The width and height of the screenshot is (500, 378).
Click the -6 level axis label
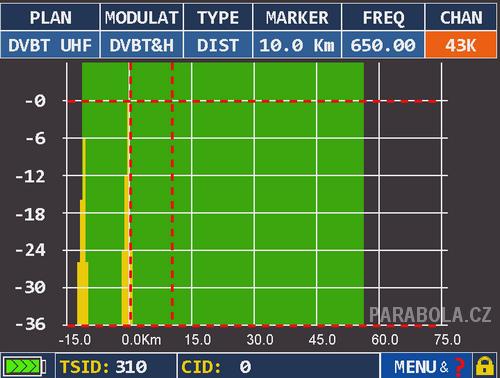coord(36,138)
